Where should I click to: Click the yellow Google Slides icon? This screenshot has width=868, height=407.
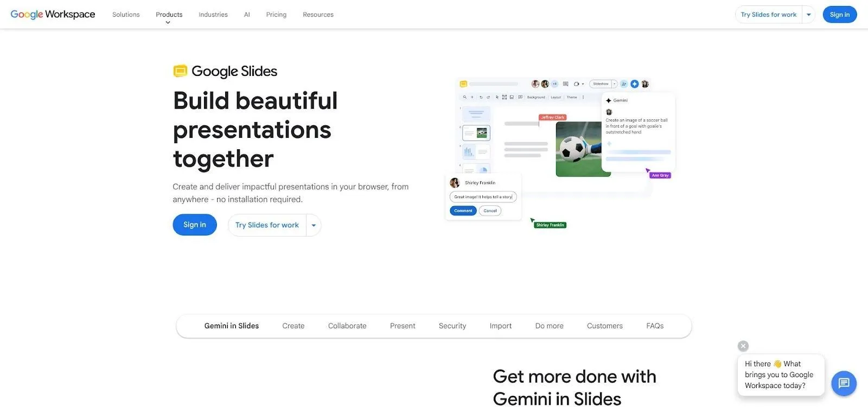click(180, 71)
